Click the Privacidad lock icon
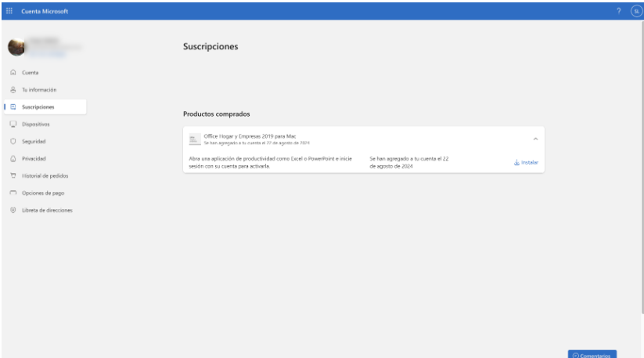Image resolution: width=644 pixels, height=358 pixels. pyautogui.click(x=13, y=159)
